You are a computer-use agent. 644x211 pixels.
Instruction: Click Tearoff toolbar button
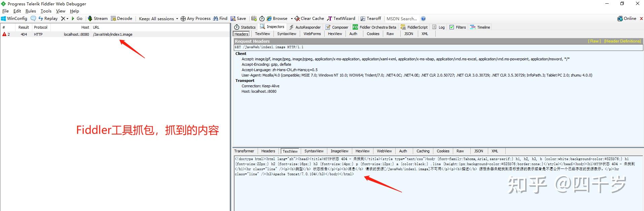(x=371, y=19)
